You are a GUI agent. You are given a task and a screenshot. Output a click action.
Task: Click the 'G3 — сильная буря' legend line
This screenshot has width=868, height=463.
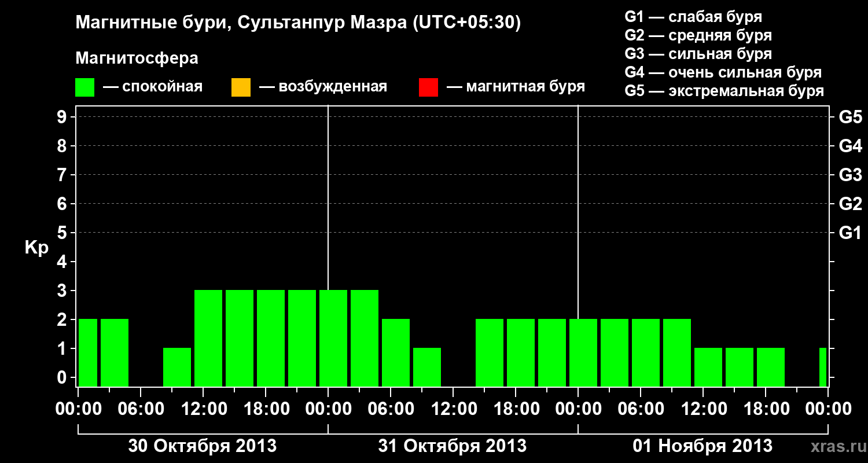coord(698,54)
